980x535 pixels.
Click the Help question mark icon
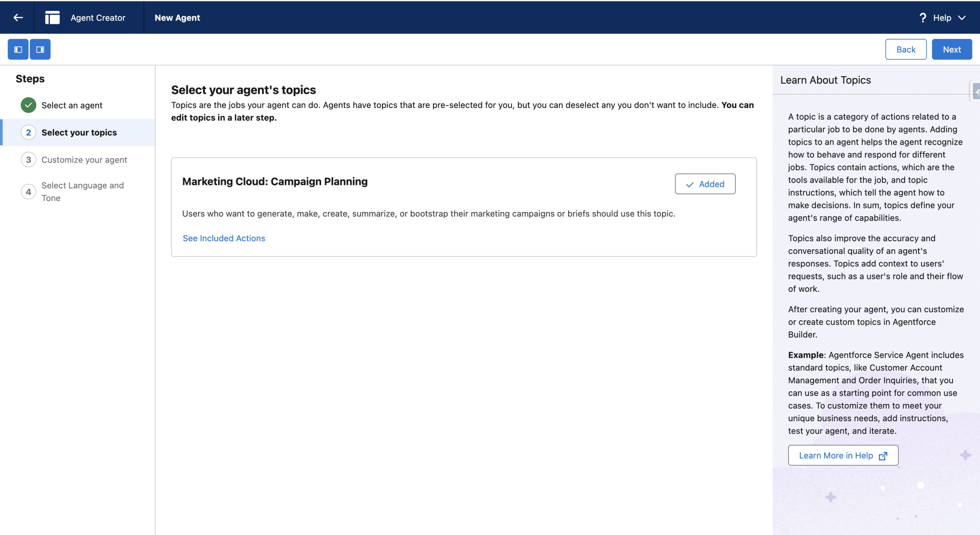click(x=923, y=18)
